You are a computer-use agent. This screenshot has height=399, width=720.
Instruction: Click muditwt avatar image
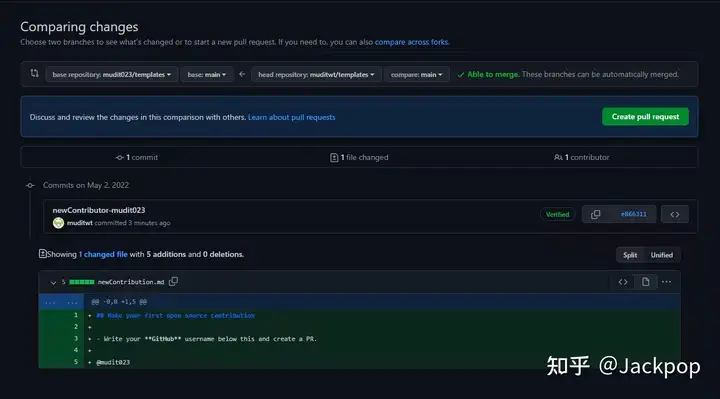(x=58, y=223)
